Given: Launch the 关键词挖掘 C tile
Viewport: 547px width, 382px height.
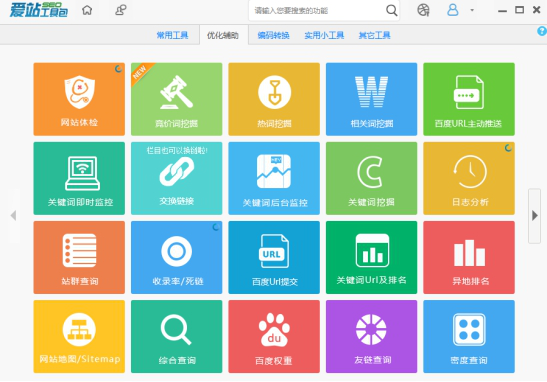Looking at the screenshot, I should tap(372, 178).
